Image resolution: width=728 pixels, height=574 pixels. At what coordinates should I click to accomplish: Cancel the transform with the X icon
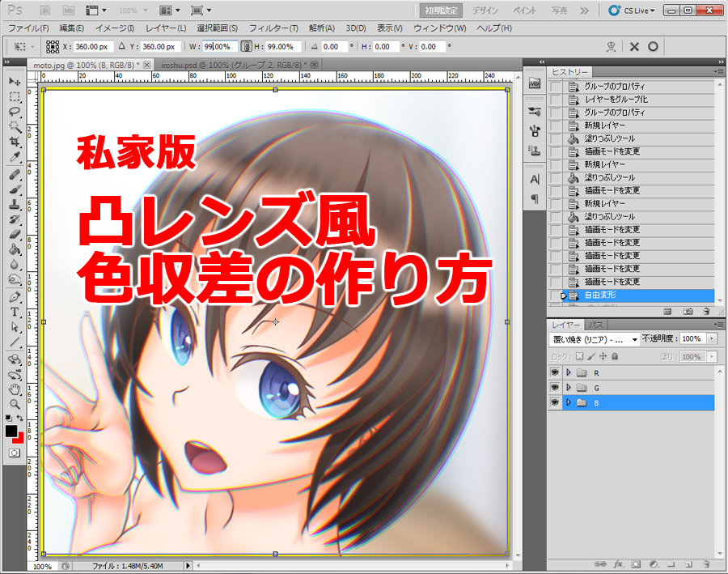pos(634,46)
